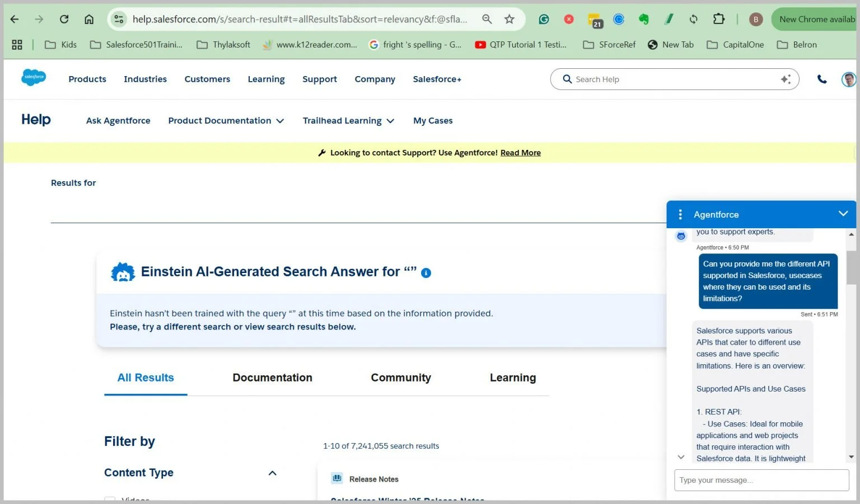
Task: Minimize Agentforce chat with chevron
Action: point(843,214)
